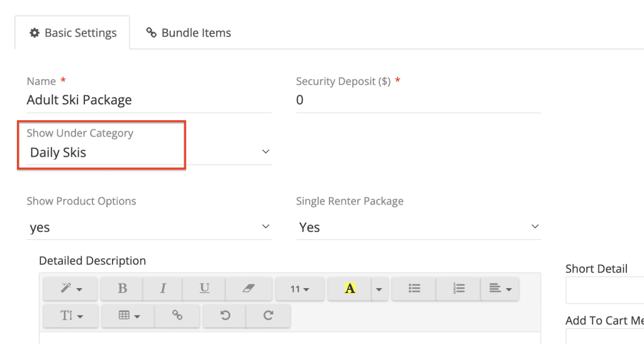
Task: Open the font size 11 dropdown
Action: coord(299,289)
